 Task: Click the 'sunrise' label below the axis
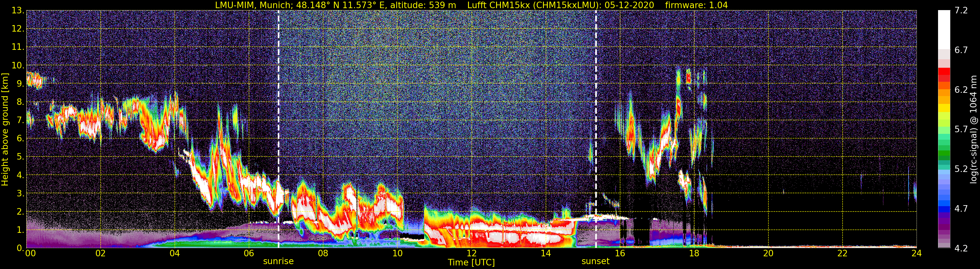(278, 262)
